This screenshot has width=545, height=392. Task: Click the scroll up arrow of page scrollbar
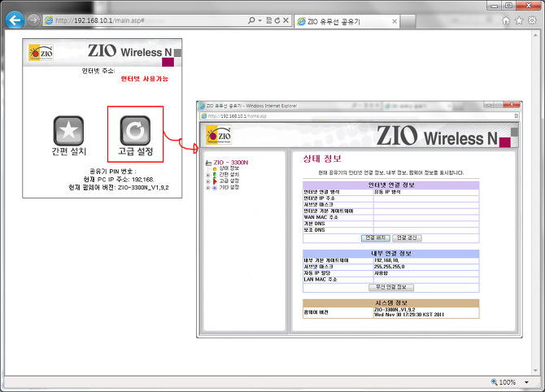(535, 35)
